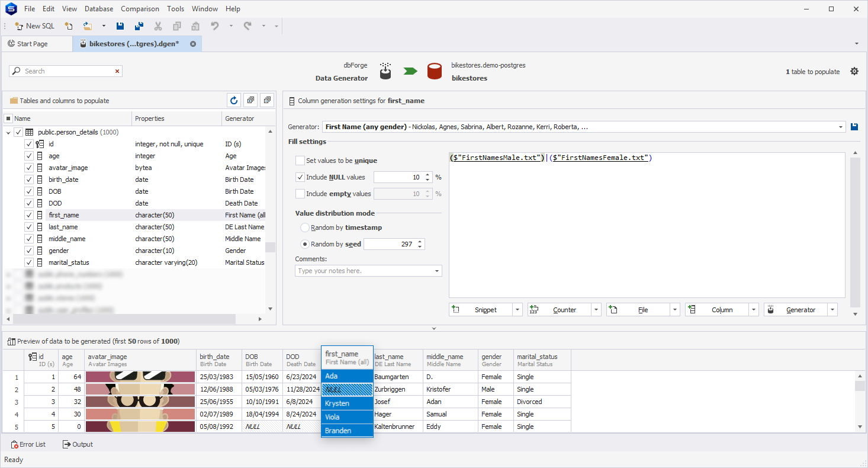868x468 pixels.
Task: Collapse the public.person_details tree node
Action: click(8, 133)
